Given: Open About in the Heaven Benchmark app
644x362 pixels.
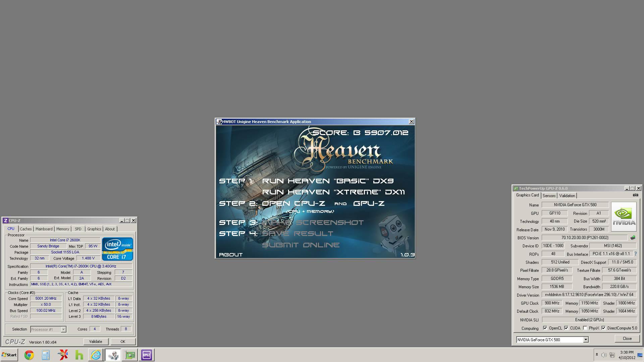Looking at the screenshot, I should pyautogui.click(x=231, y=255).
